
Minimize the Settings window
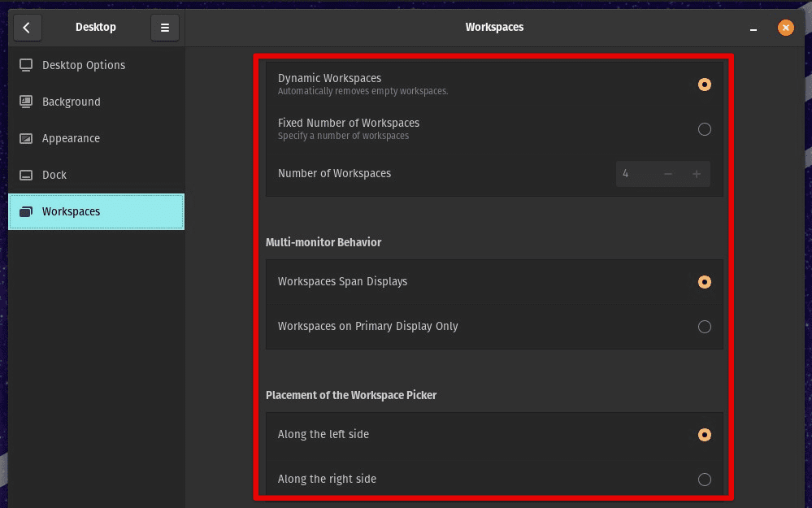pyautogui.click(x=753, y=28)
